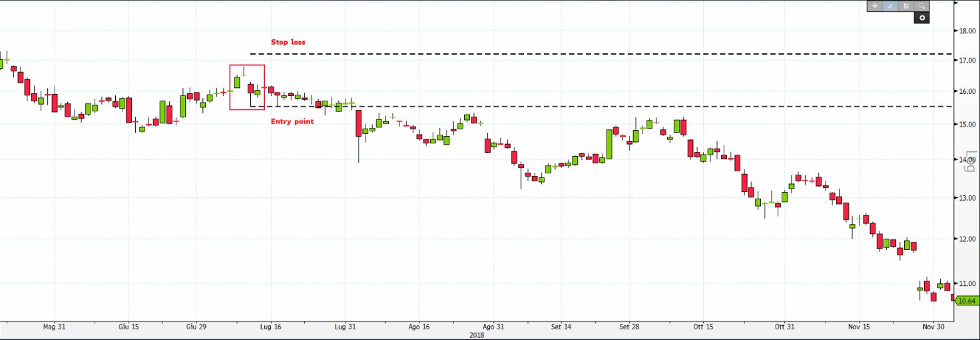Screen dimensions: 980x340
Task: Click the 'Set 14' date label
Action: click(x=561, y=327)
